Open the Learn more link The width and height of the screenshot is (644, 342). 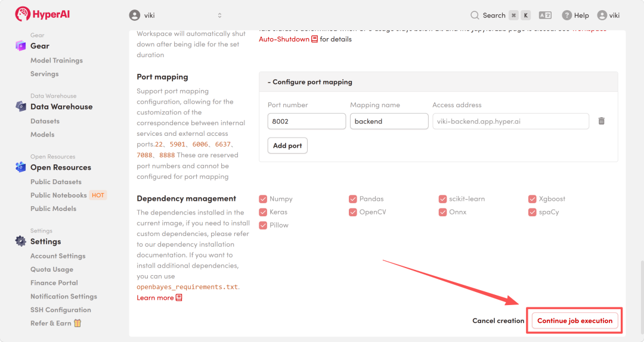click(x=155, y=298)
